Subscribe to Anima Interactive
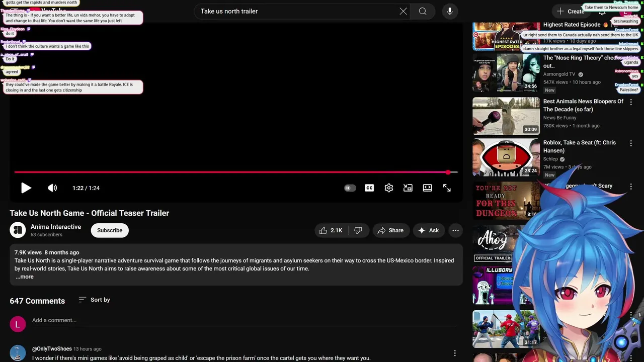Viewport: 644px width, 362px height. pos(110,230)
